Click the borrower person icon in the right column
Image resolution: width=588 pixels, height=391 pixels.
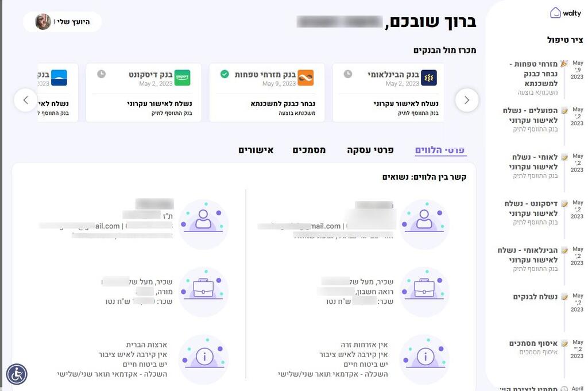[x=424, y=221]
